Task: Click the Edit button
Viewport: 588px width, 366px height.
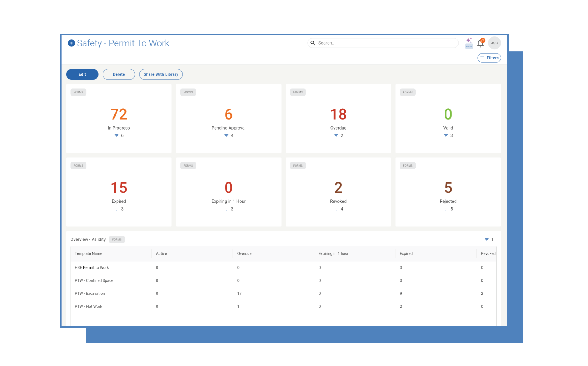Action: [82, 74]
